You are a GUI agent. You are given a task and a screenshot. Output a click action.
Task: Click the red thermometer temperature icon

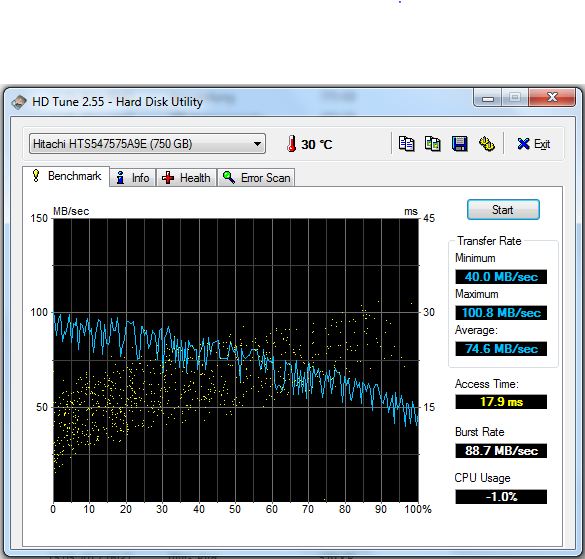pos(292,144)
